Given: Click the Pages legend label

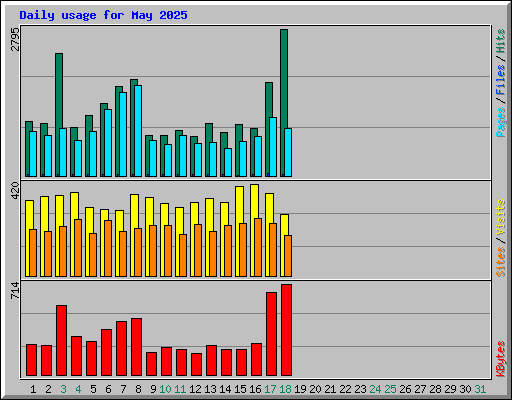Looking at the screenshot, I should click(501, 122).
